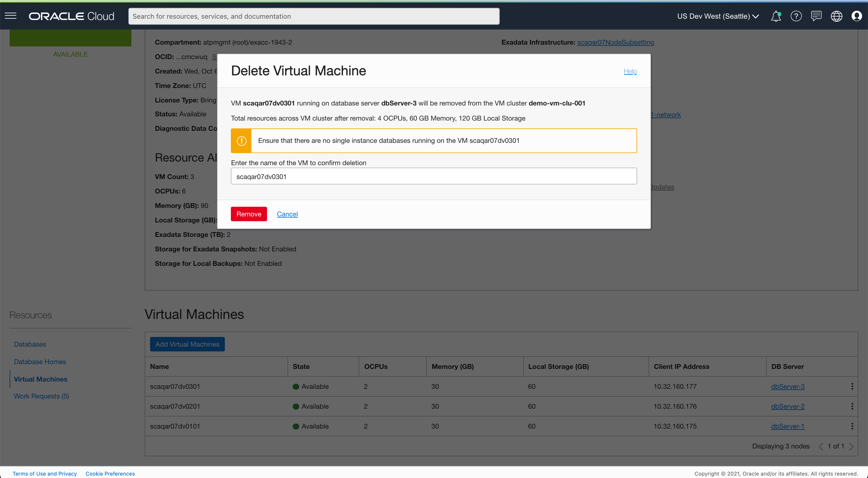The image size is (868, 478).
Task: Go to previous page of nodes
Action: (821, 446)
